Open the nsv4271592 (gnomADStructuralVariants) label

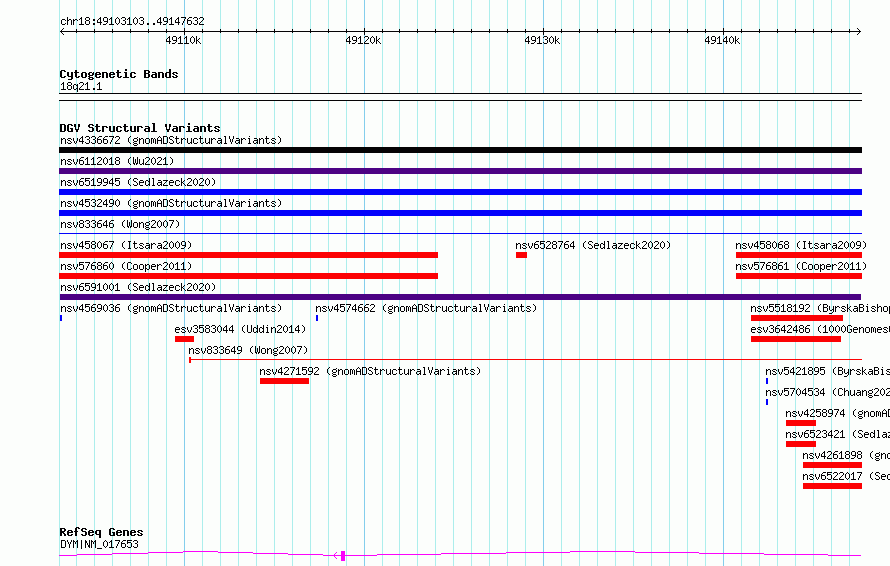click(x=370, y=371)
